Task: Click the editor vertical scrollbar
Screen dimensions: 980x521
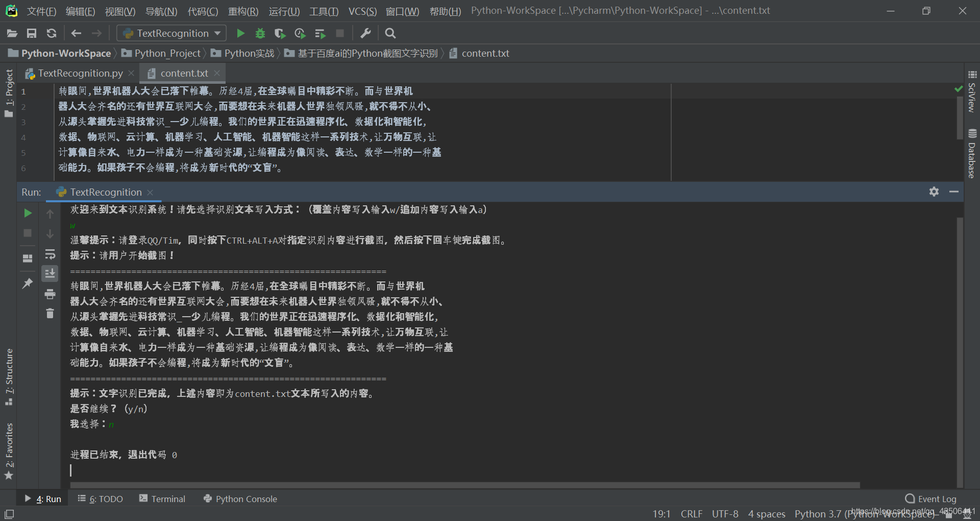Action: (x=960, y=117)
